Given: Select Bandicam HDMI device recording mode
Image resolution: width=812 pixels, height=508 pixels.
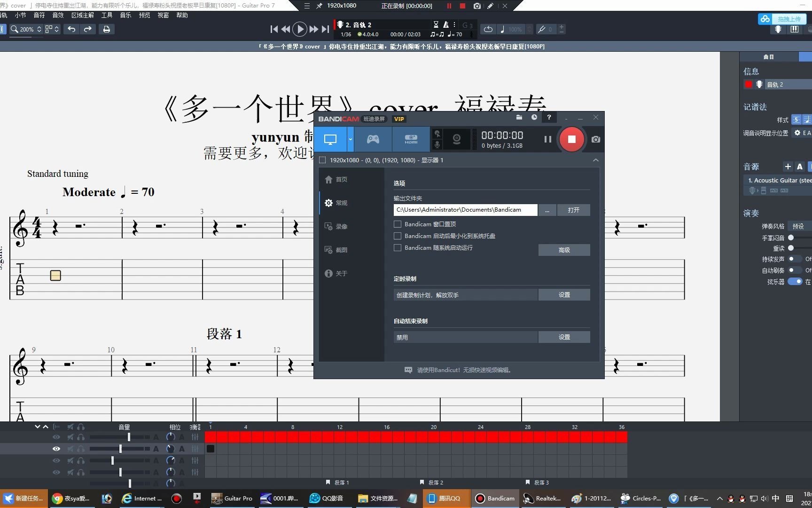Looking at the screenshot, I should 411,139.
